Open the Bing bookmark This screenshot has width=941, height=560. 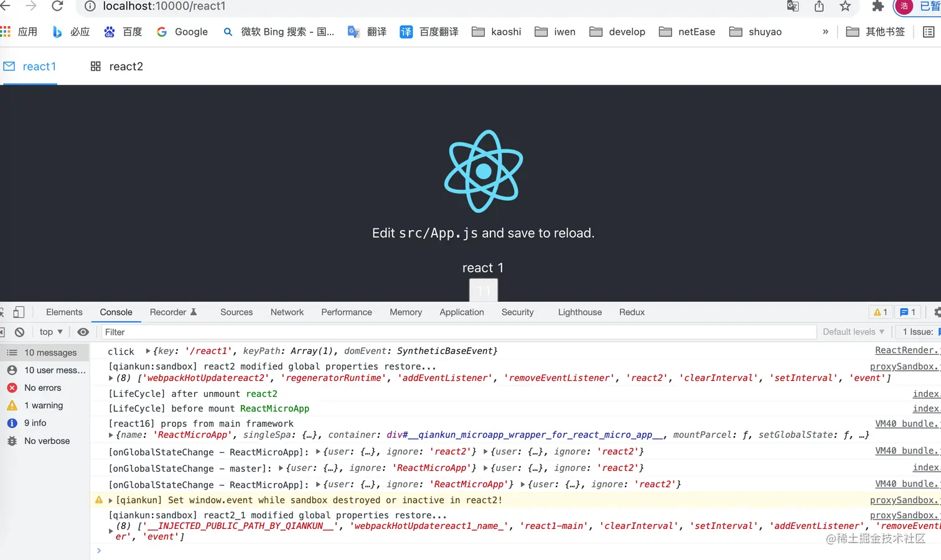click(x=71, y=32)
